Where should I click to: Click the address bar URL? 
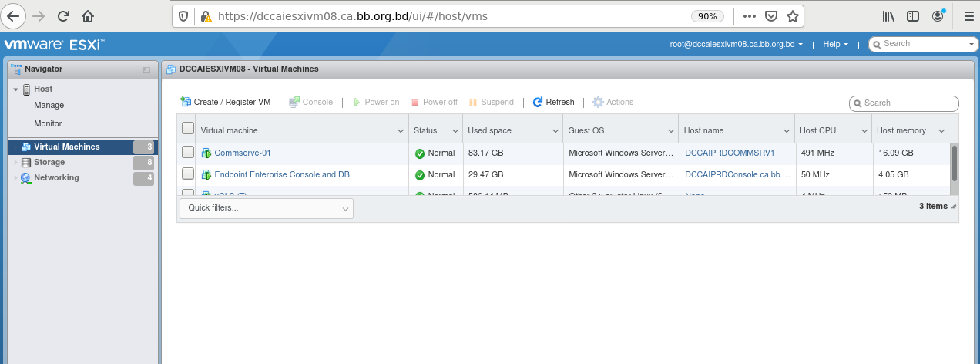click(x=353, y=15)
